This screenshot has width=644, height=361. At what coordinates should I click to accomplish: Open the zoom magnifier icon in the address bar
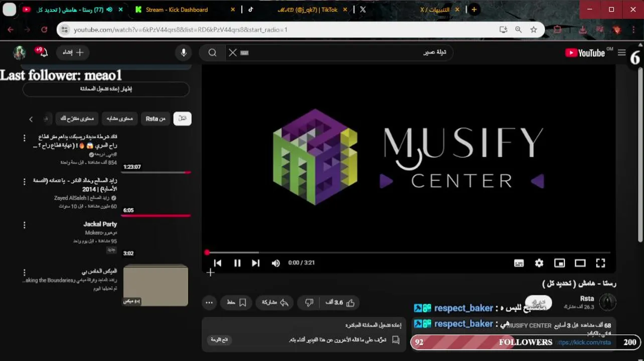pos(519,30)
